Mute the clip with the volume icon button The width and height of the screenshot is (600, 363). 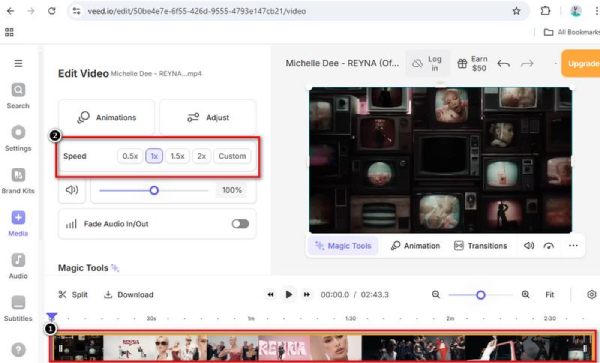(72, 190)
